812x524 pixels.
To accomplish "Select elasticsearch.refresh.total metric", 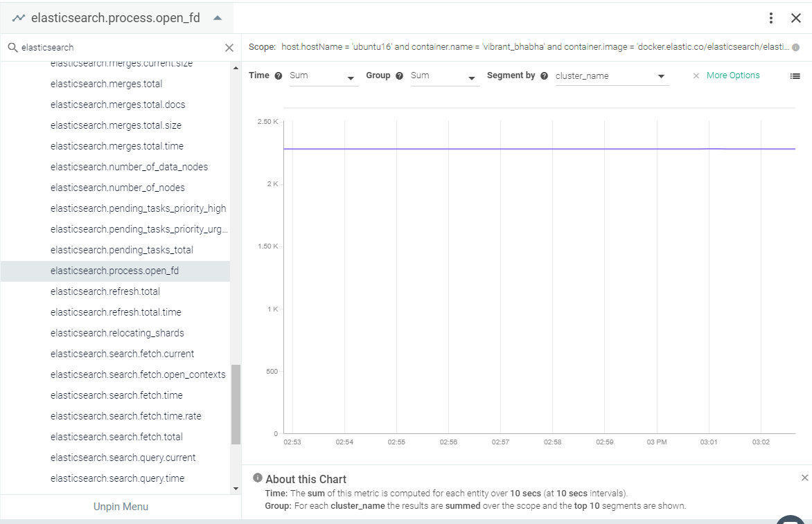I will [115, 291].
